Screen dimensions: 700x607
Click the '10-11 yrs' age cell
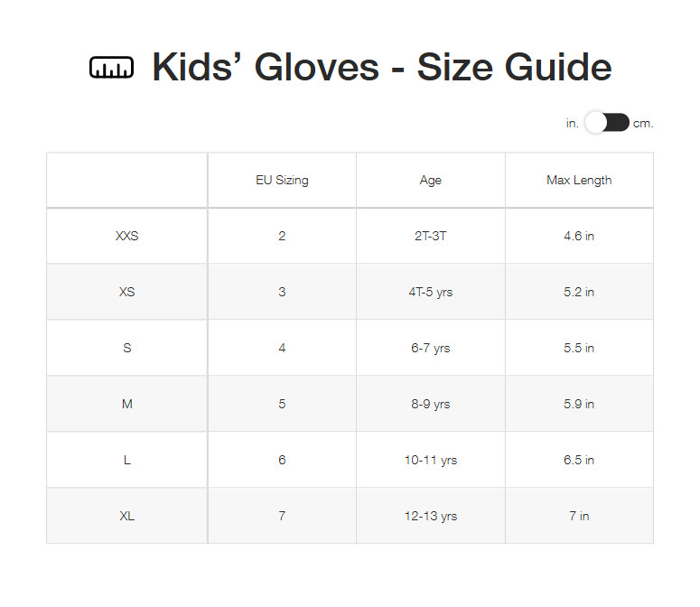pyautogui.click(x=431, y=460)
